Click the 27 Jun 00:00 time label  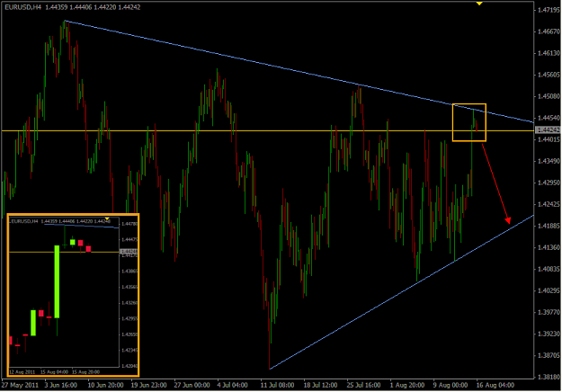click(x=192, y=385)
